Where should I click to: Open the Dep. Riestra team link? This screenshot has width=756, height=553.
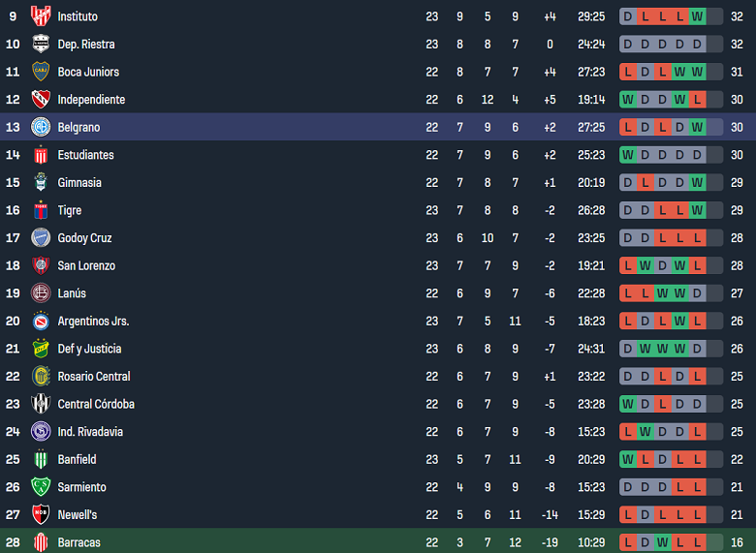(86, 45)
